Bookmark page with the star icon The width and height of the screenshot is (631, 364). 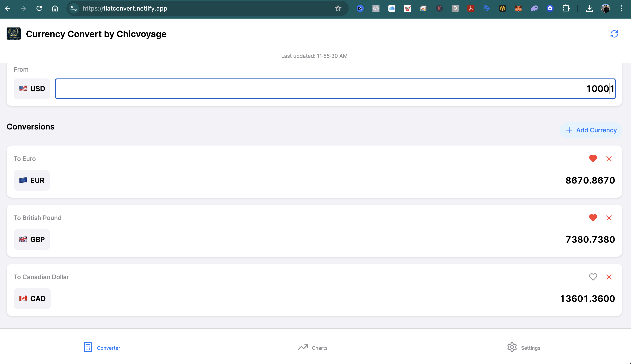tap(338, 9)
